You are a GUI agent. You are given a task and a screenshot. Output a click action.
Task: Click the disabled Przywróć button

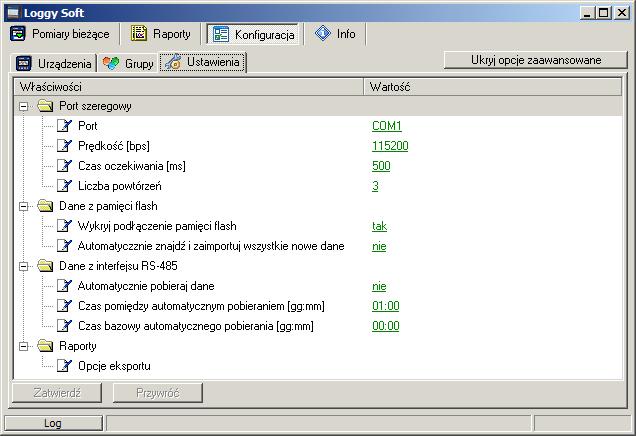click(x=157, y=393)
